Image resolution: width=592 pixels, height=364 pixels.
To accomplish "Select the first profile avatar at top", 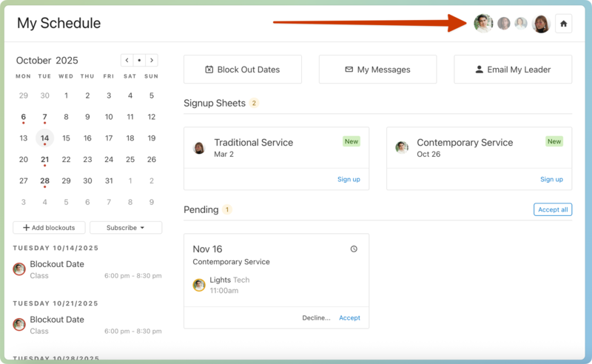I will coord(483,24).
